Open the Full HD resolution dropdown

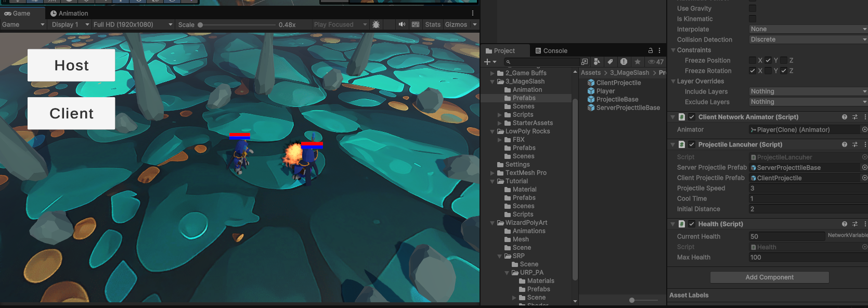tap(133, 24)
